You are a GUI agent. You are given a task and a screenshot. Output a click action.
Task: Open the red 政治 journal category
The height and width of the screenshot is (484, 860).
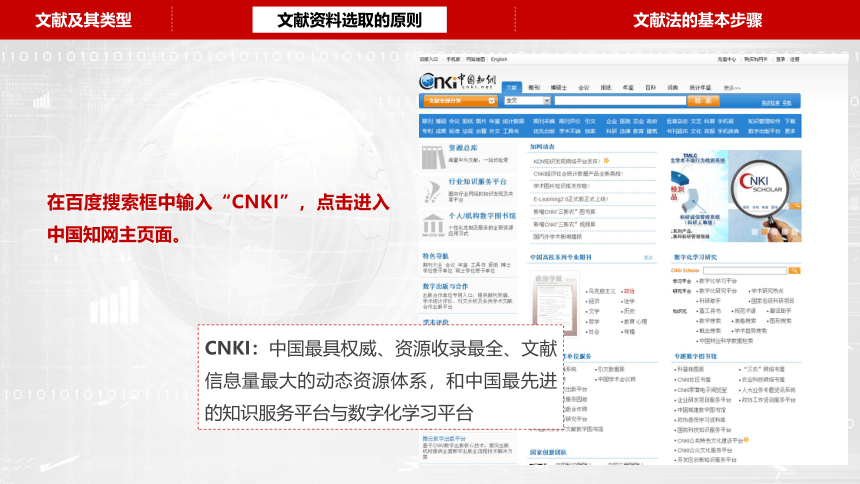pos(629,291)
